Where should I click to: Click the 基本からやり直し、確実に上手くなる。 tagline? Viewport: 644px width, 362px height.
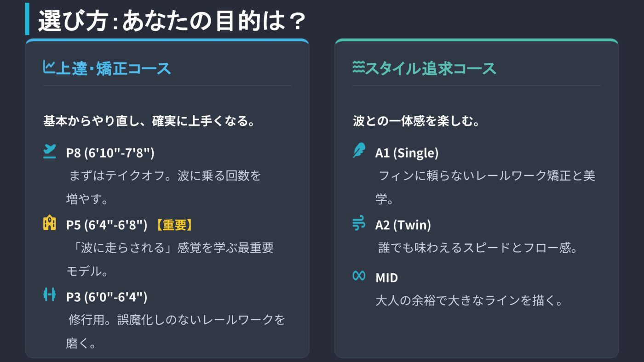pos(149,121)
